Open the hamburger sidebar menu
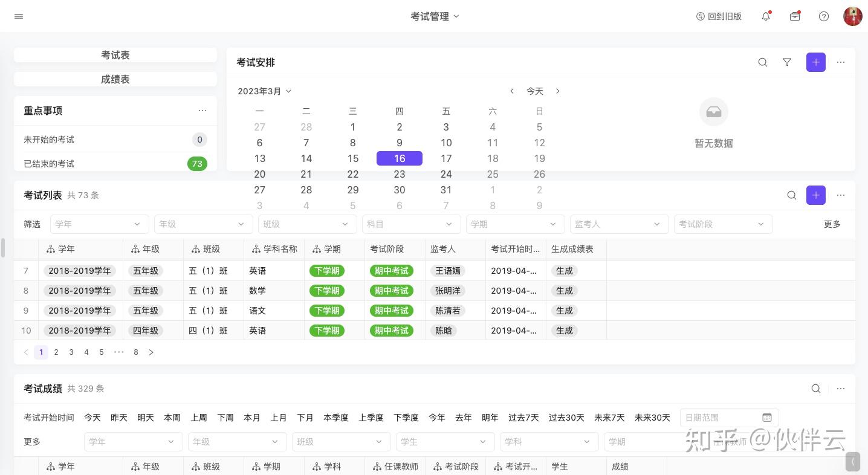Screen dimensions: 868x475 19,16
